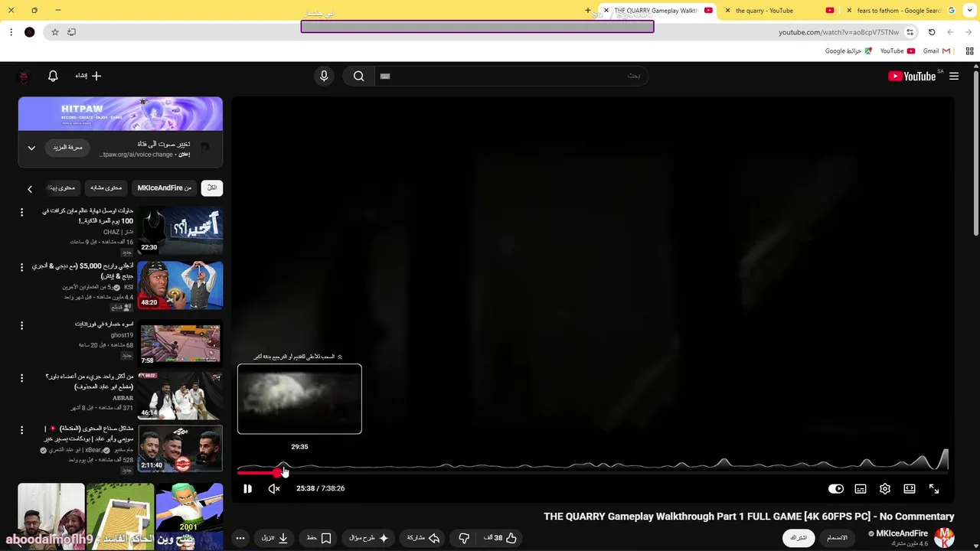Share the video via مشاركة button
980x551 pixels.
coord(423,538)
